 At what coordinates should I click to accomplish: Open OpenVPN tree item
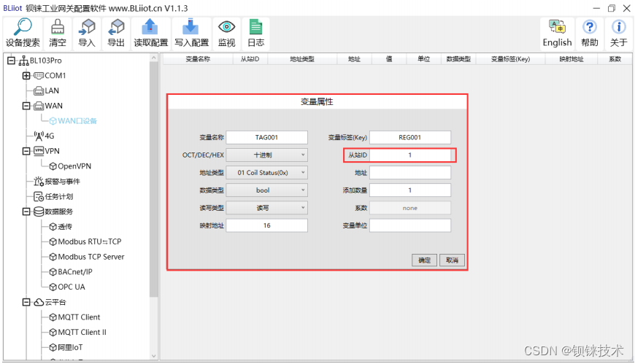[74, 166]
